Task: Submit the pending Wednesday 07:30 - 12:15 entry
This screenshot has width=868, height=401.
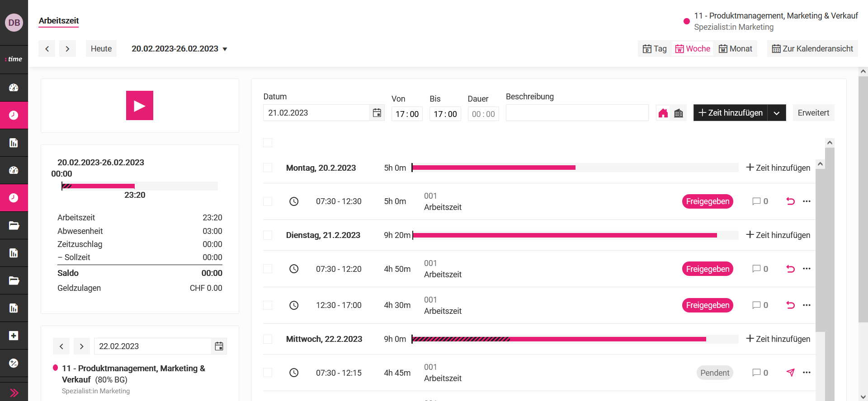Action: point(790,373)
